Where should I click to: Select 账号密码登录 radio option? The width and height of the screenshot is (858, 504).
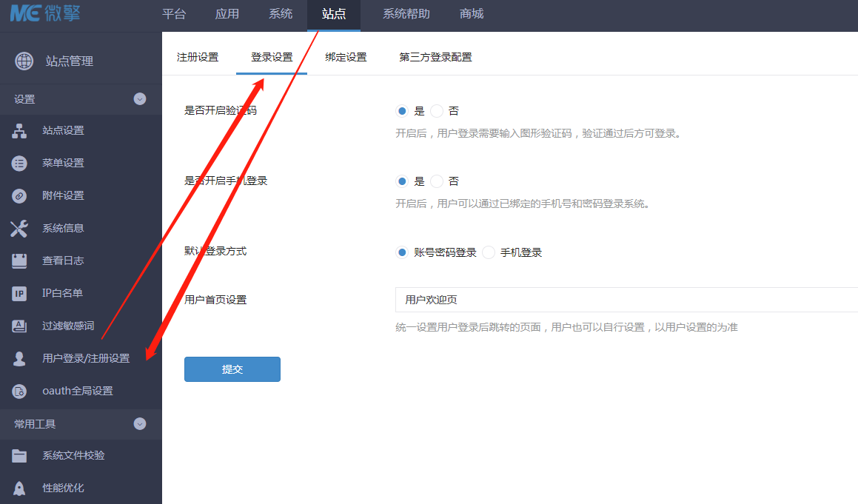click(x=402, y=252)
